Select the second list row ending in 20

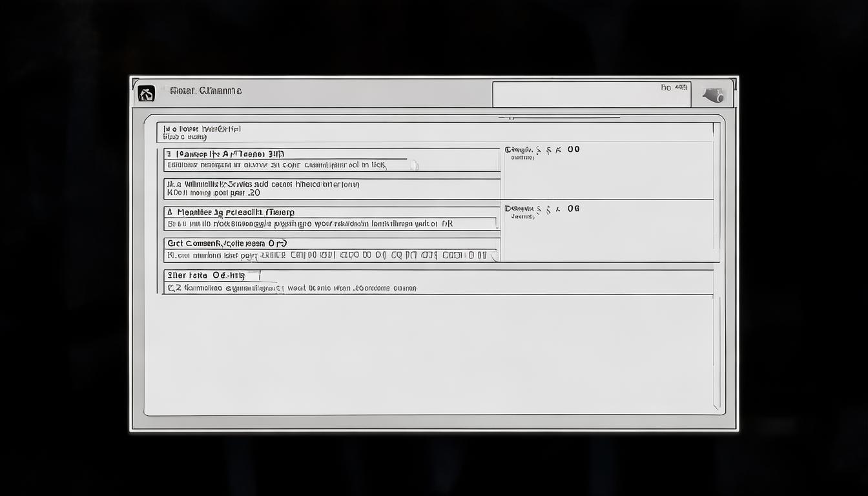coord(331,189)
